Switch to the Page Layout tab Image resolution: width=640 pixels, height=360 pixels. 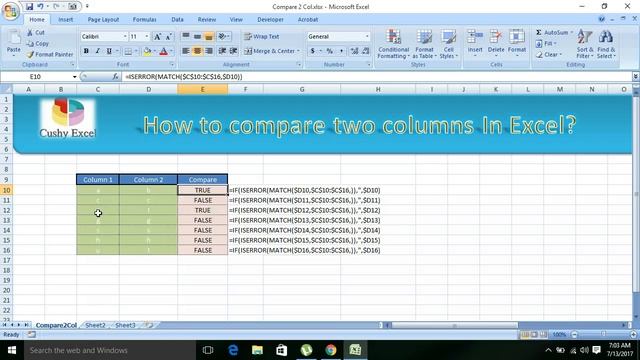pos(103,20)
